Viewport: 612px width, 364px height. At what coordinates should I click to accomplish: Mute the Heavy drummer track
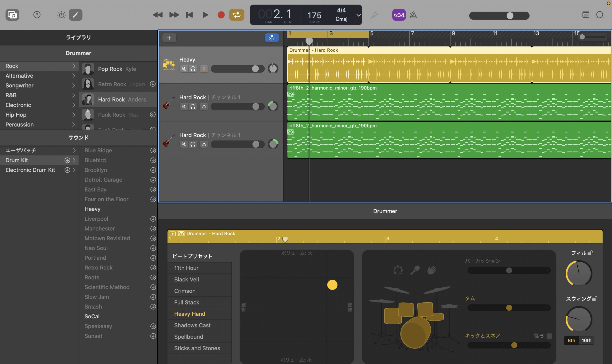point(184,69)
